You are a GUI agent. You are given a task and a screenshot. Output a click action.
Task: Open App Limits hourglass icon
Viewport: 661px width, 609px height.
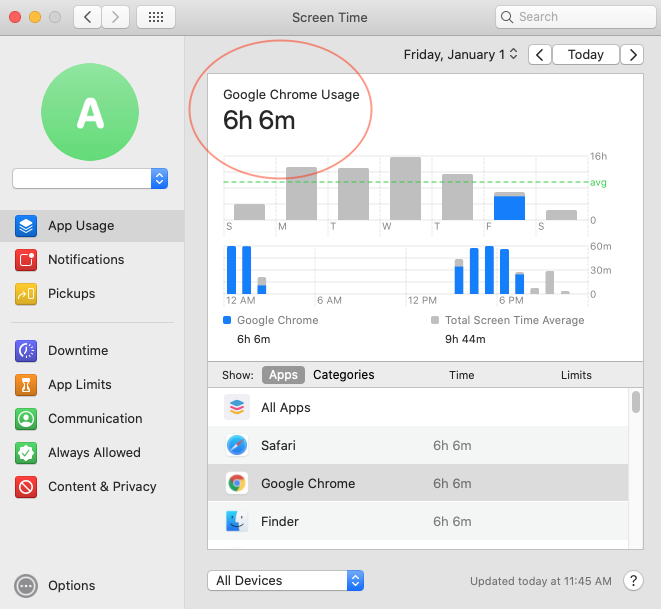(x=26, y=385)
